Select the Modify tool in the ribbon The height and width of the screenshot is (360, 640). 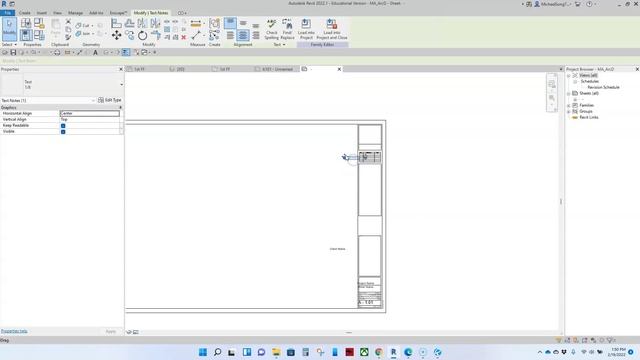point(9,29)
